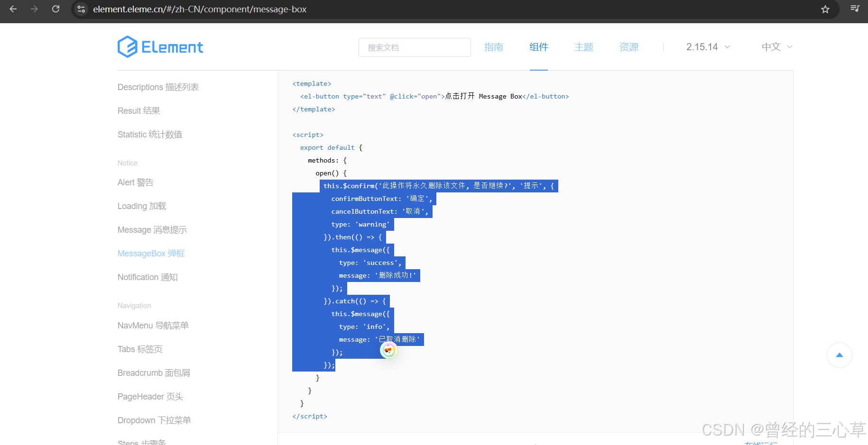Viewport: 868px width, 445px height.
Task: Open the 指南 nav tab
Action: click(493, 47)
